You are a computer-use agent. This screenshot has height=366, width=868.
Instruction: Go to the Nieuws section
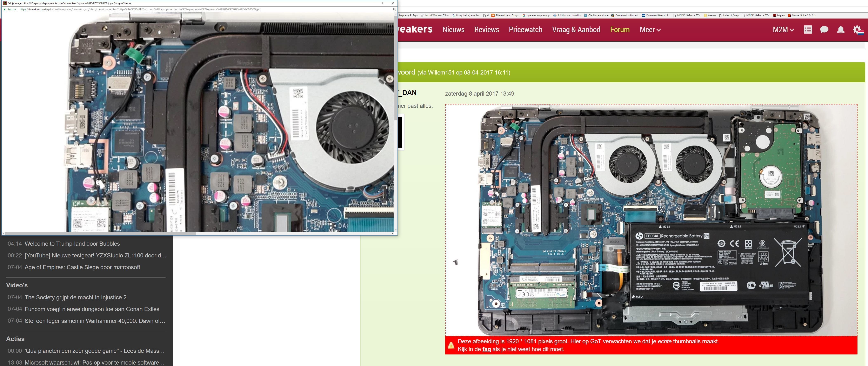(x=453, y=30)
